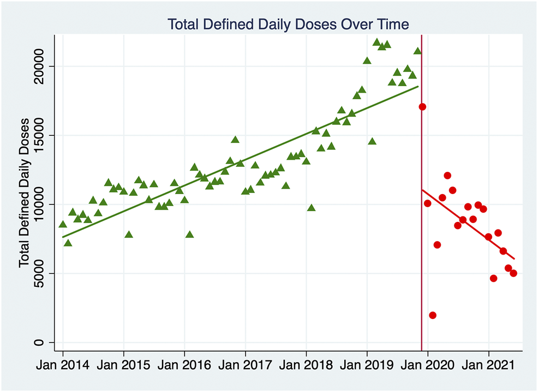Screen dimensions: 538x392
Task: Select the Jan 2015 x-axis label
Action: [x=124, y=364]
